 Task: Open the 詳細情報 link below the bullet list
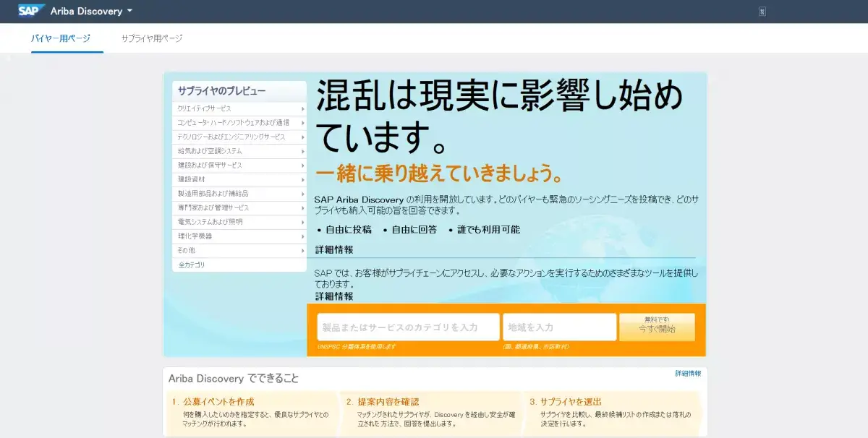point(334,250)
